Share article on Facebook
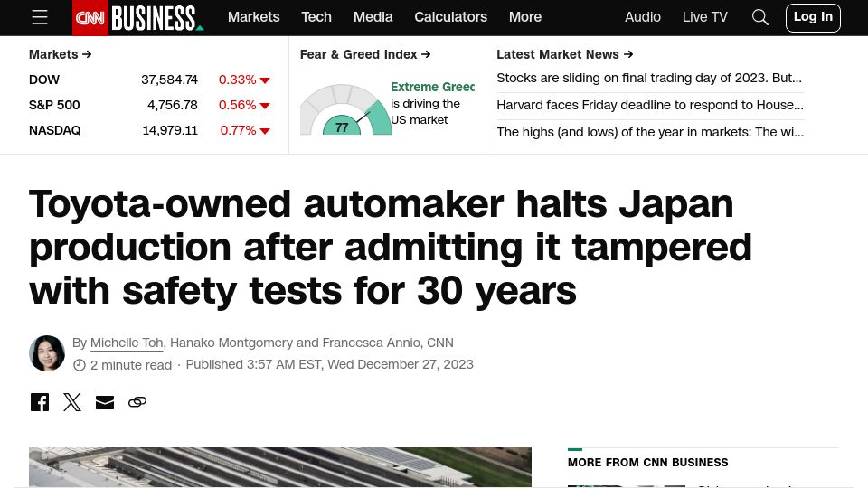This screenshot has height=488, width=868. (40, 402)
